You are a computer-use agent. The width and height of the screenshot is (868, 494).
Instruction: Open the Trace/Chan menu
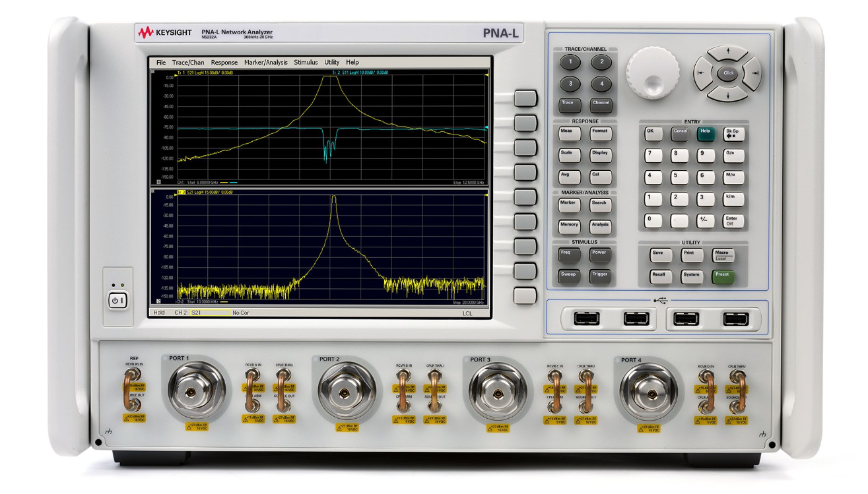coord(188,63)
